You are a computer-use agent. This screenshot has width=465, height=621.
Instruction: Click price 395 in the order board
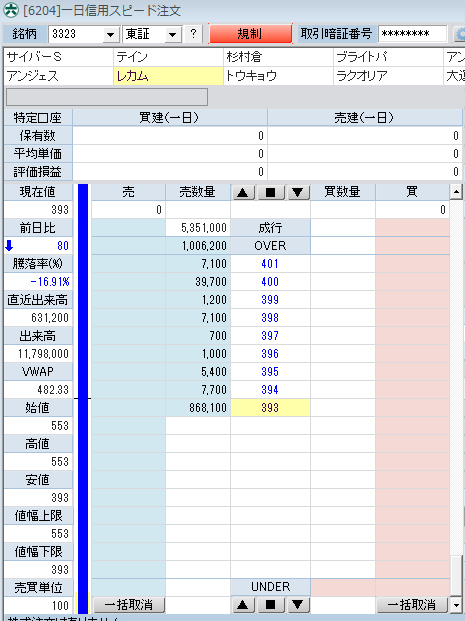270,372
